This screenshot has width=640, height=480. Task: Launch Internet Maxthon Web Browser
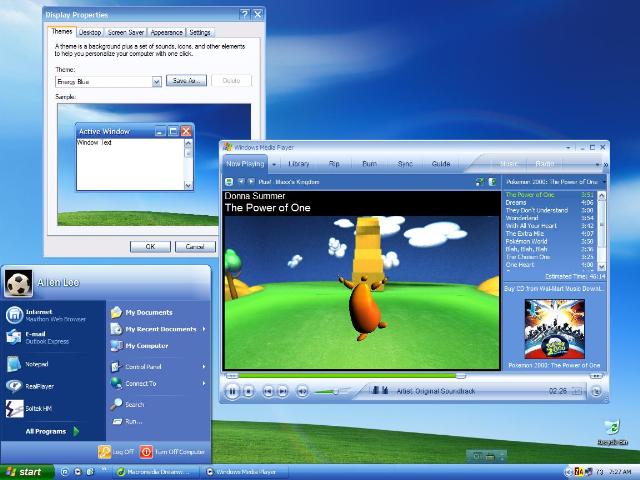pyautogui.click(x=52, y=315)
